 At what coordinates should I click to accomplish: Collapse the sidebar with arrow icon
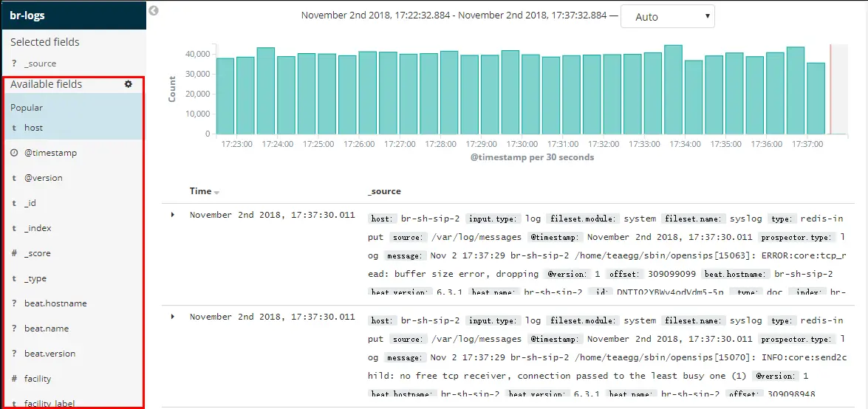click(x=154, y=10)
